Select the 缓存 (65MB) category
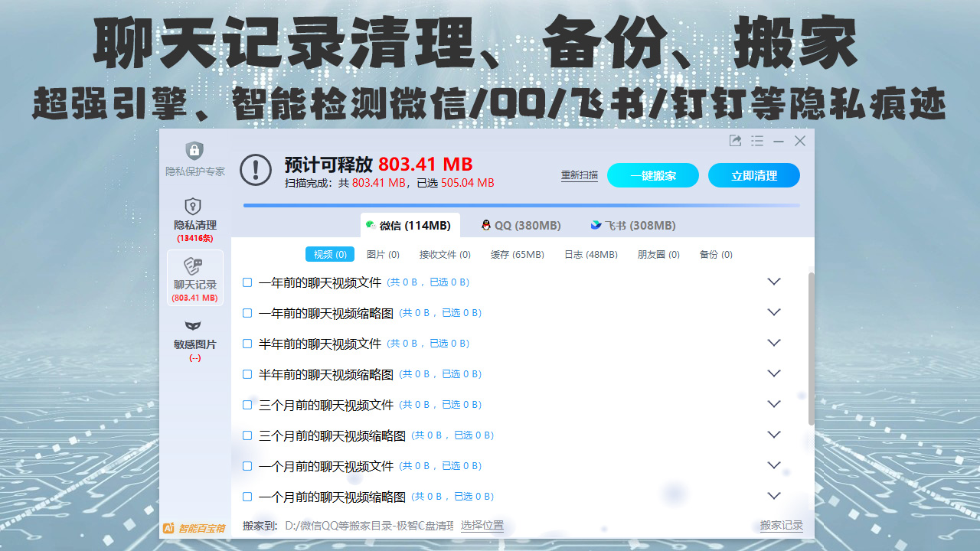 pyautogui.click(x=518, y=254)
